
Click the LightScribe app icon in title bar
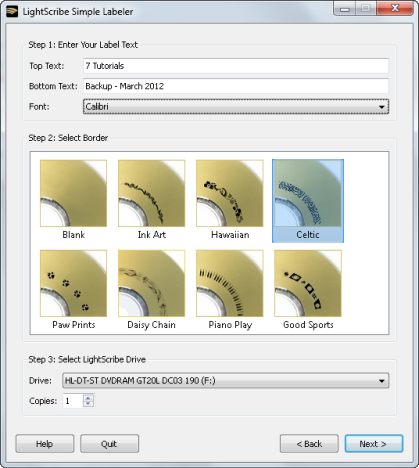click(12, 11)
